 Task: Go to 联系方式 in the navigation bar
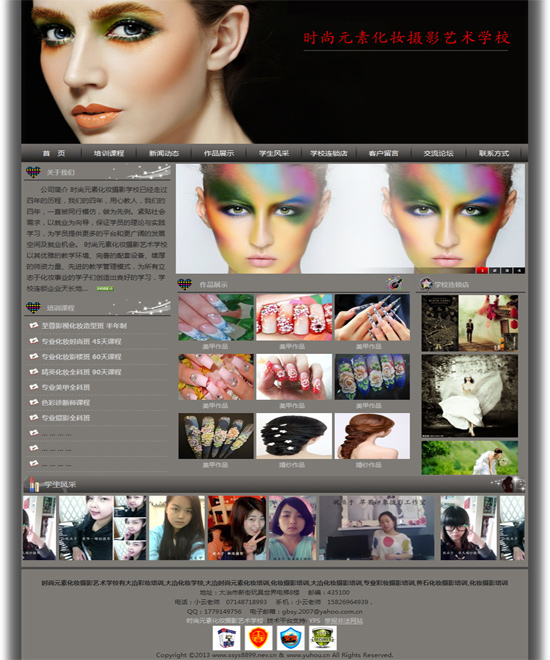click(494, 153)
